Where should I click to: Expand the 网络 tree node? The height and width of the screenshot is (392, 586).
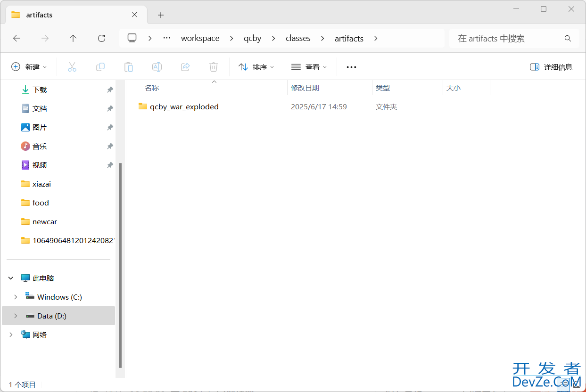point(11,335)
